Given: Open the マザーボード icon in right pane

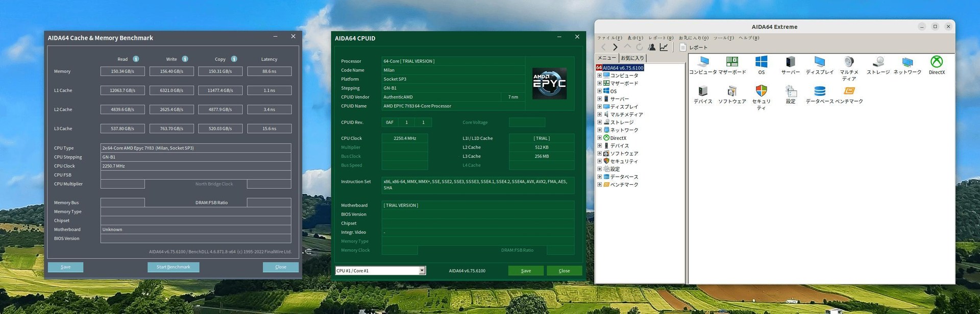Looking at the screenshot, I should click(x=732, y=62).
